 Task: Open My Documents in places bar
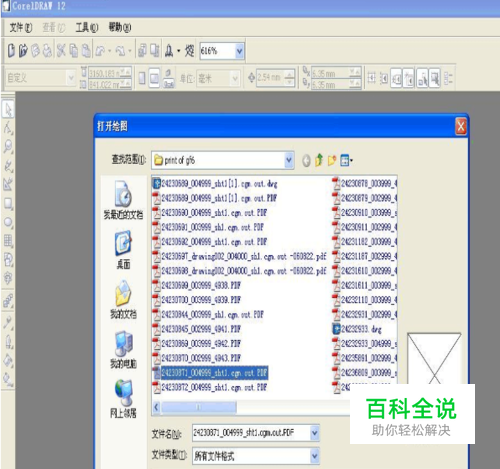click(x=123, y=299)
